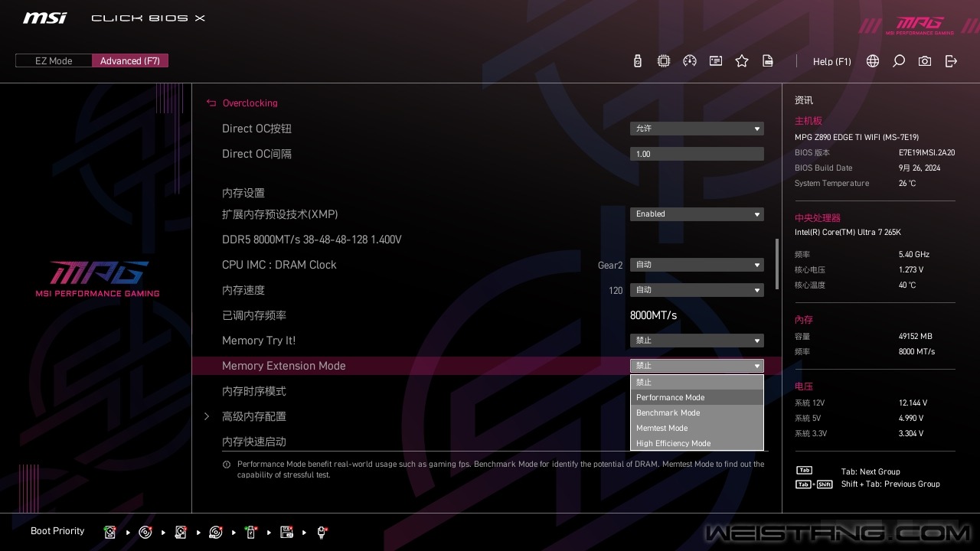Click the Boot Priority label
The width and height of the screenshot is (980, 551).
point(57,531)
